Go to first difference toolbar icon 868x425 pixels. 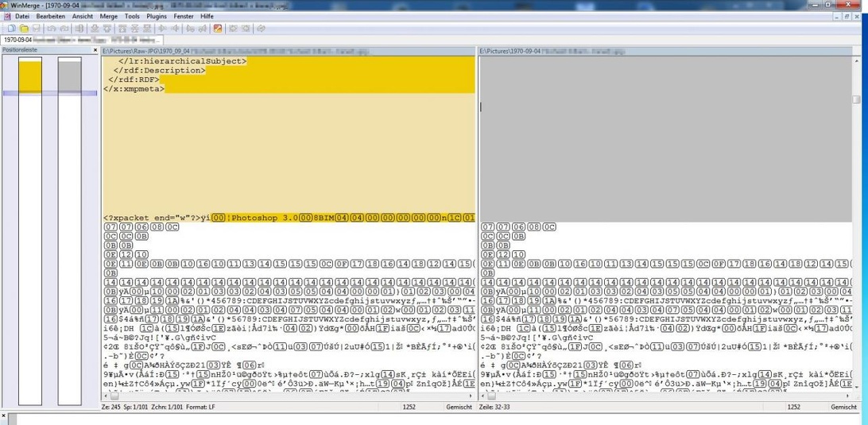(x=122, y=29)
